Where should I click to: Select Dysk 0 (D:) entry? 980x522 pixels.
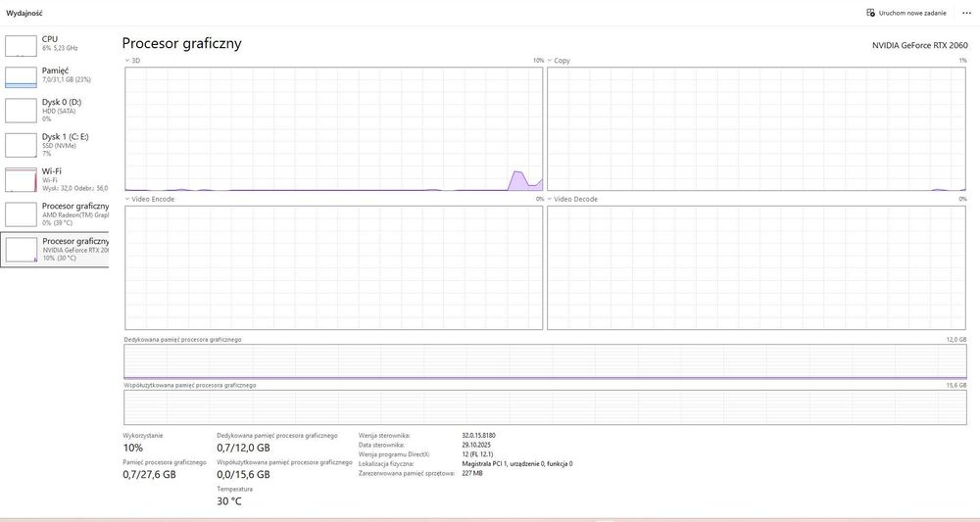[55, 110]
